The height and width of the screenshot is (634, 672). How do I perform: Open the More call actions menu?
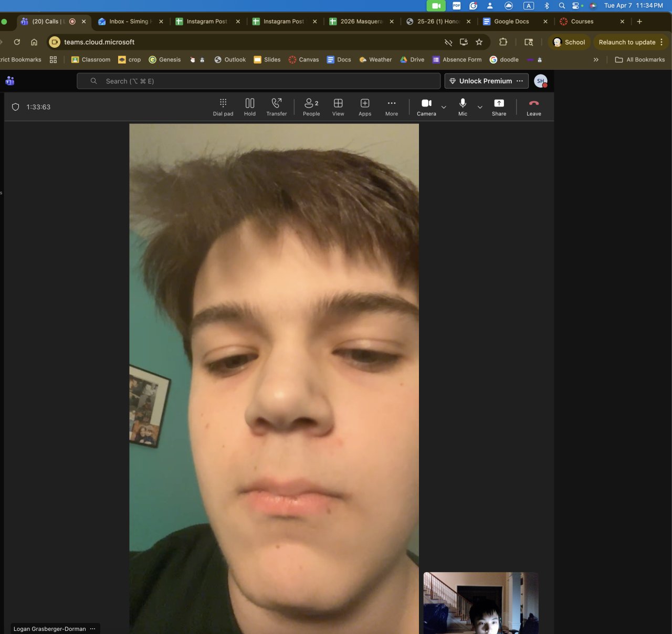[x=392, y=107]
